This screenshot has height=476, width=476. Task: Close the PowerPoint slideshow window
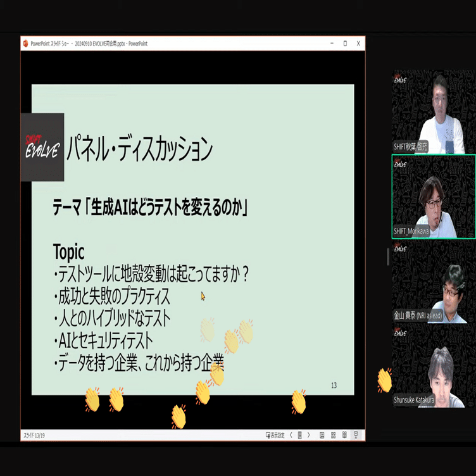click(358, 44)
